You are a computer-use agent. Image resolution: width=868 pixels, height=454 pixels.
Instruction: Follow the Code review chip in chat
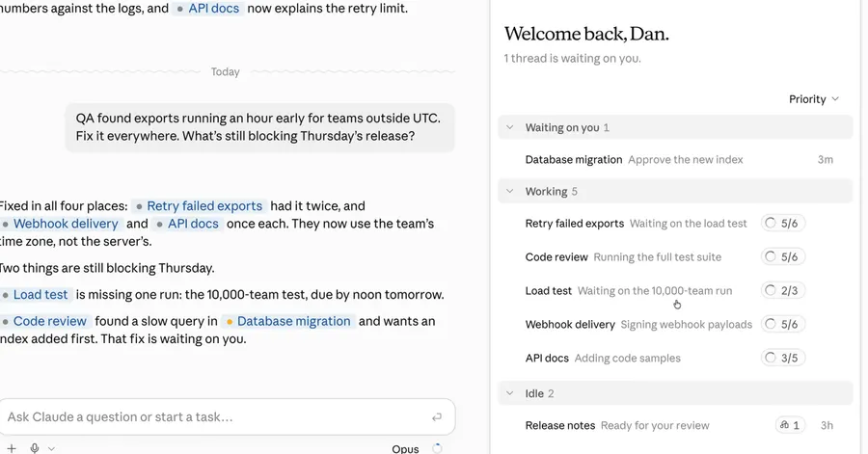(x=44, y=321)
